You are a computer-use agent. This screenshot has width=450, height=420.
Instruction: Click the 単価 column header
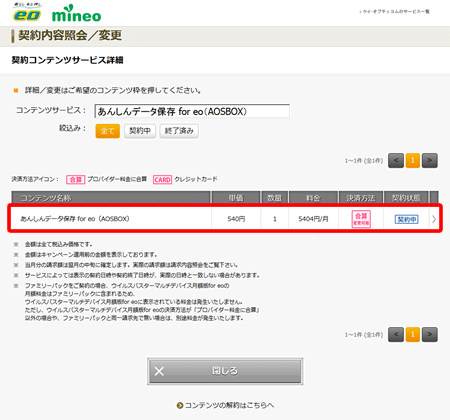tap(236, 198)
